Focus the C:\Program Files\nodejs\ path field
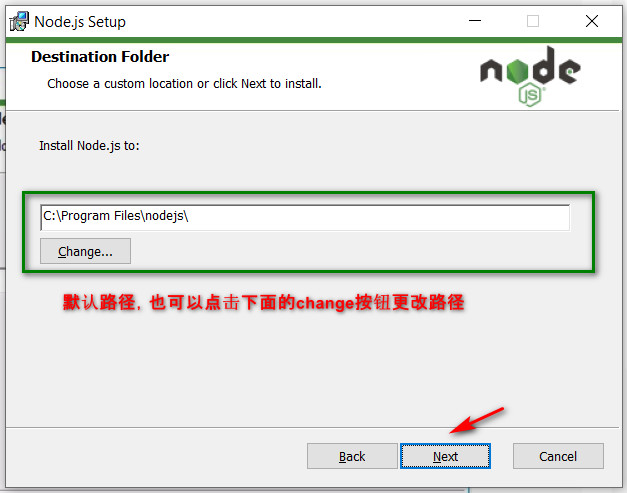 coord(305,218)
